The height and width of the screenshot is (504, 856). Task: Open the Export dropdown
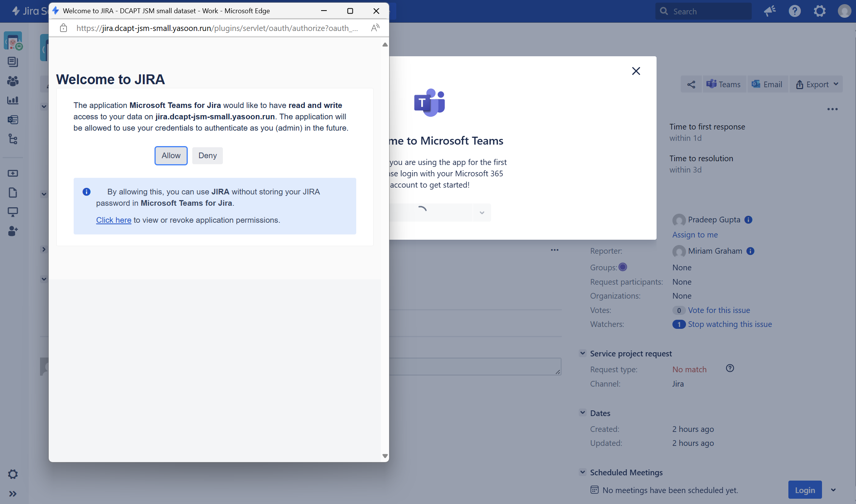coord(817,85)
